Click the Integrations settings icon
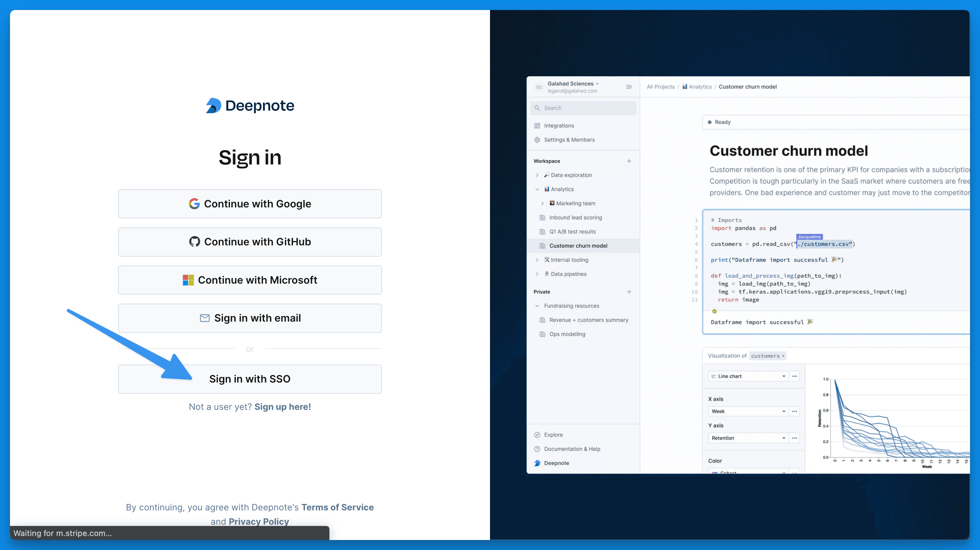 (538, 125)
